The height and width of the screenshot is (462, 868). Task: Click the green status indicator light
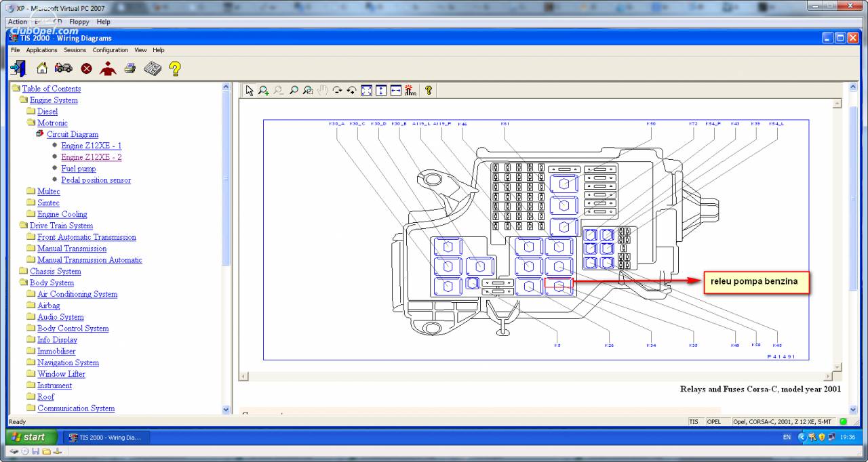click(x=844, y=421)
